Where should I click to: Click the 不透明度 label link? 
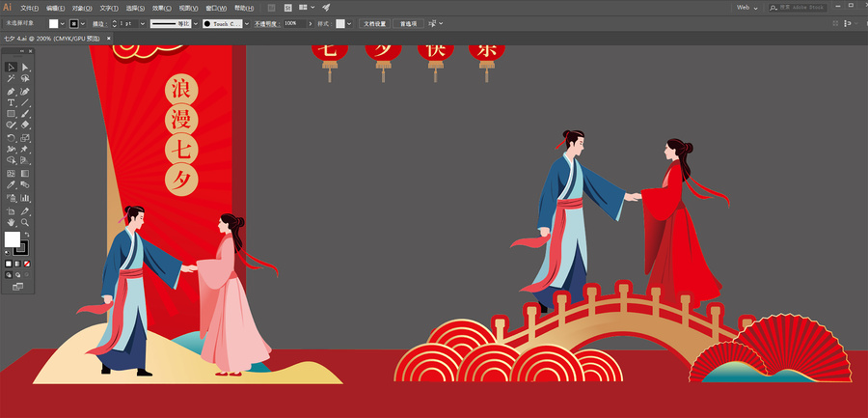tap(268, 24)
